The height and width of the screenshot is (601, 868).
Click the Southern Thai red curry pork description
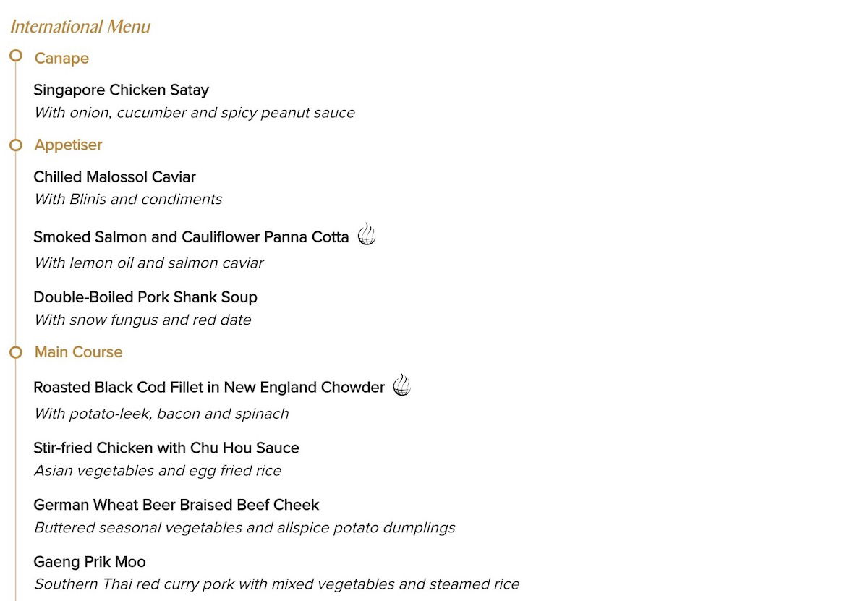click(276, 584)
